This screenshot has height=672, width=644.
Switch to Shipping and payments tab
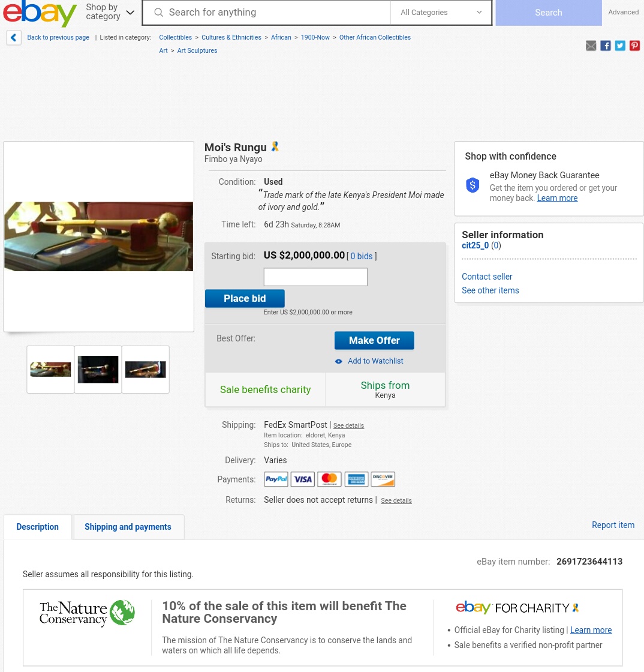point(128,527)
